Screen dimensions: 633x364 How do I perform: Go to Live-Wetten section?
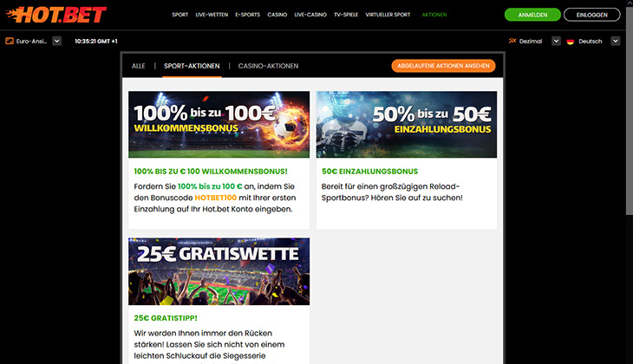click(x=212, y=15)
